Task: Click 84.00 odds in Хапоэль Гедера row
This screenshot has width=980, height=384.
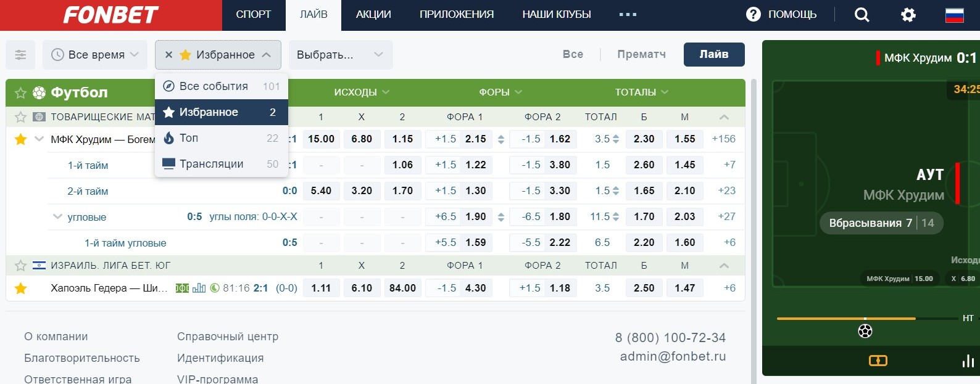Action: pos(402,288)
